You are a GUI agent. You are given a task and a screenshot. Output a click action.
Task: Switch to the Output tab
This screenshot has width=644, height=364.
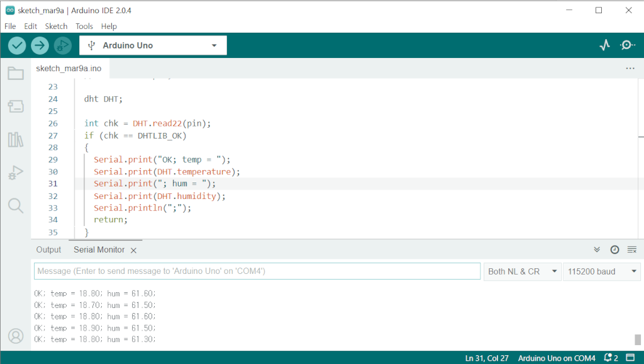click(48, 249)
